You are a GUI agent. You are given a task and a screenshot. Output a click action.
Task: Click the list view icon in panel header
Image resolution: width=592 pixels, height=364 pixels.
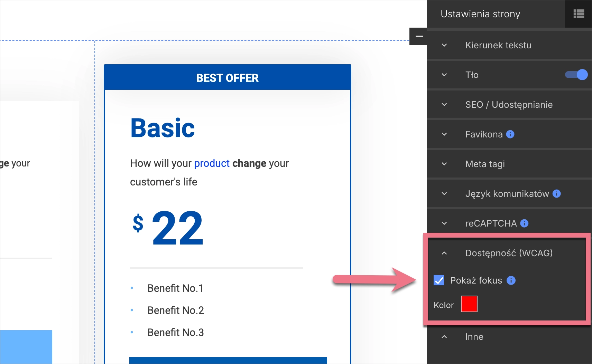click(579, 14)
